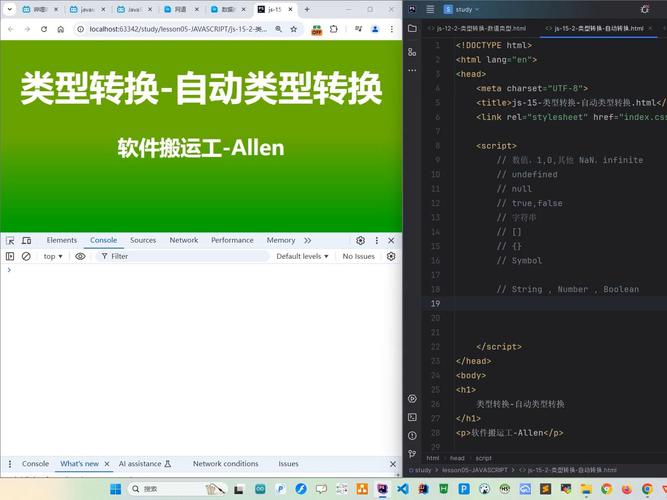The height and width of the screenshot is (500, 667).
Task: Open the Services tool window icon
Action: [412, 399]
